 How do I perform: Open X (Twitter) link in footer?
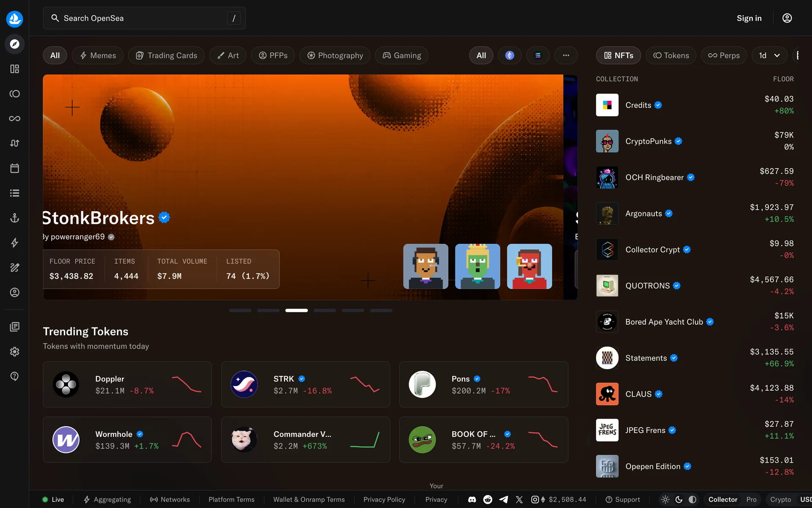point(519,500)
